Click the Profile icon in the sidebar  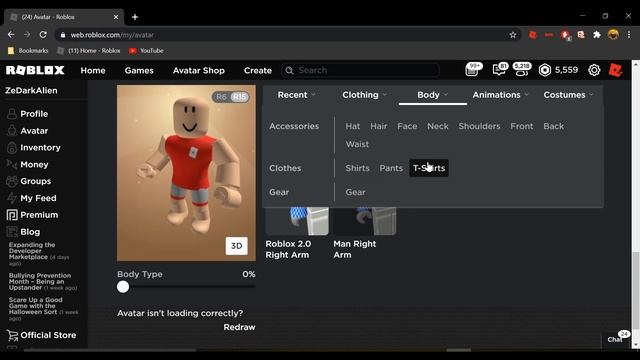(12, 114)
